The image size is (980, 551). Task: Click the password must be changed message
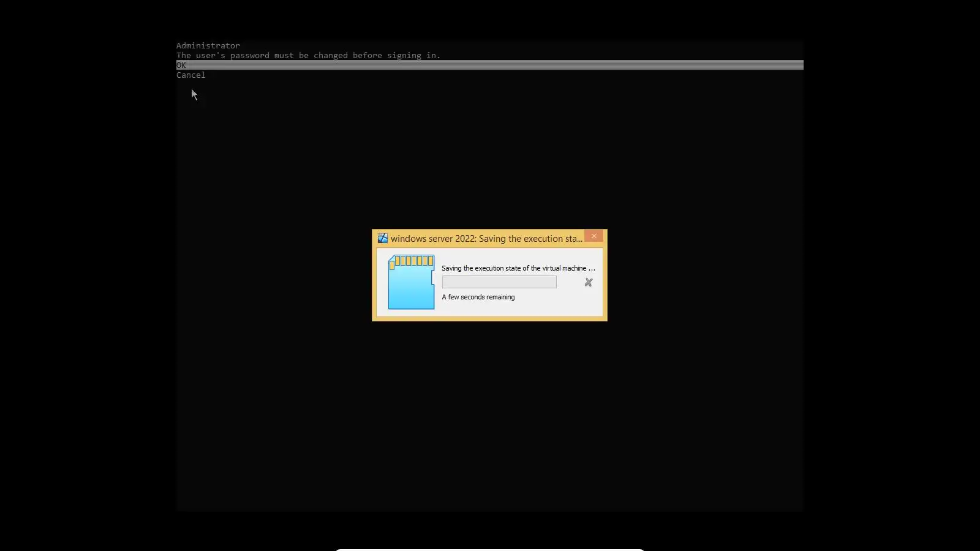click(x=308, y=56)
